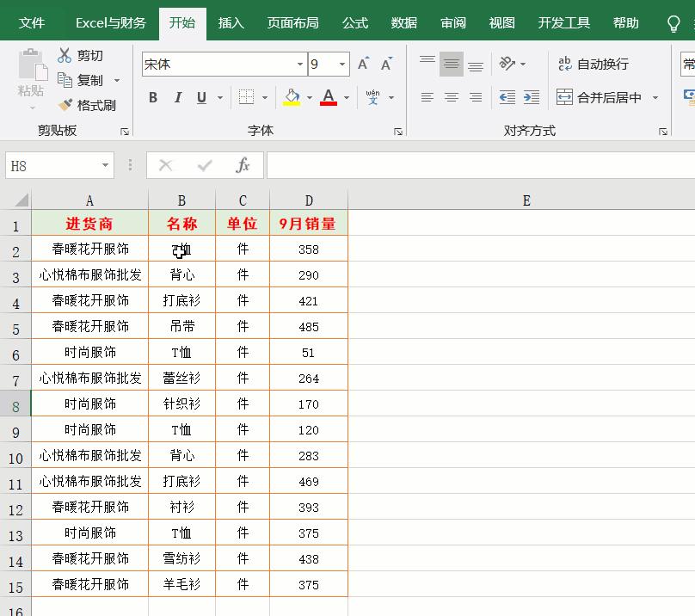Toggle Italic formatting
The width and height of the screenshot is (695, 616).
click(x=178, y=97)
